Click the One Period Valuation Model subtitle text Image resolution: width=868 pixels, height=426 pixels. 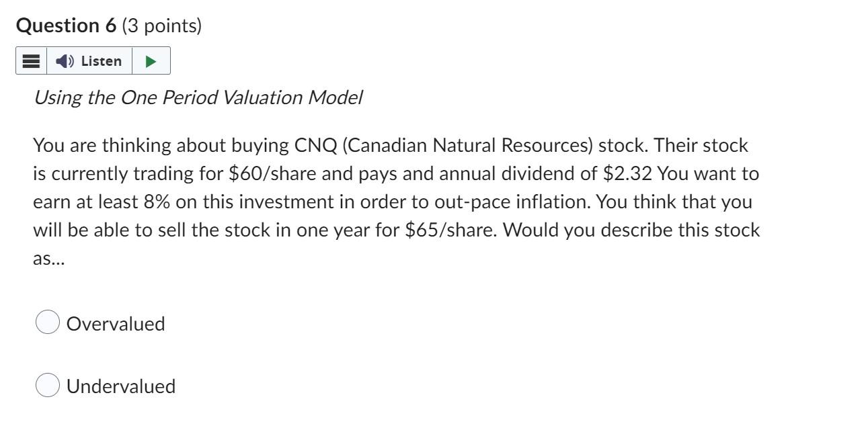pyautogui.click(x=198, y=97)
